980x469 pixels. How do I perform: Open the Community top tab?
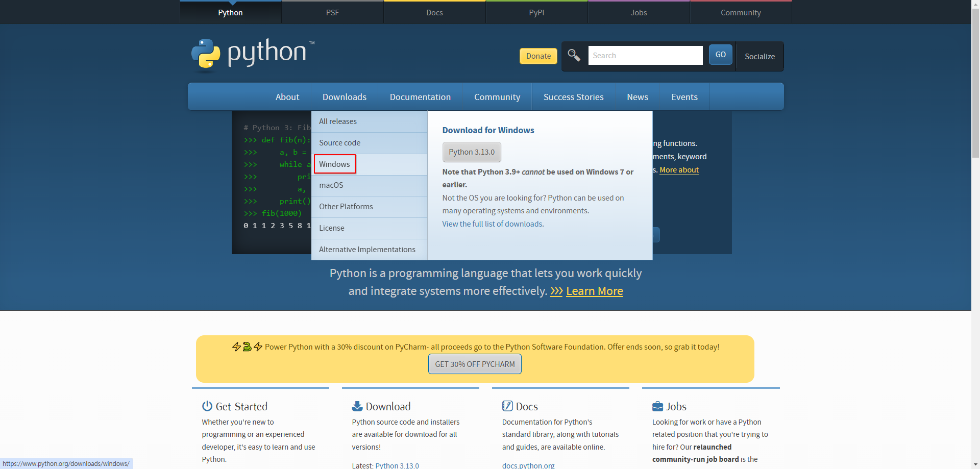741,12
